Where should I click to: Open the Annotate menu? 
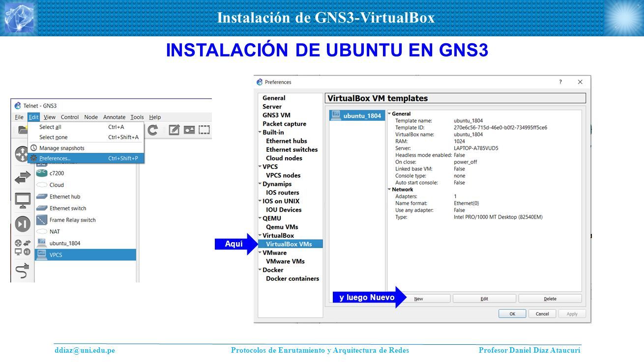pyautogui.click(x=115, y=117)
